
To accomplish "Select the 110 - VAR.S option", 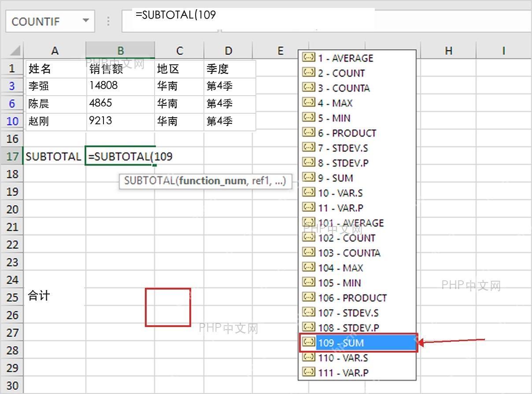I will [357, 358].
